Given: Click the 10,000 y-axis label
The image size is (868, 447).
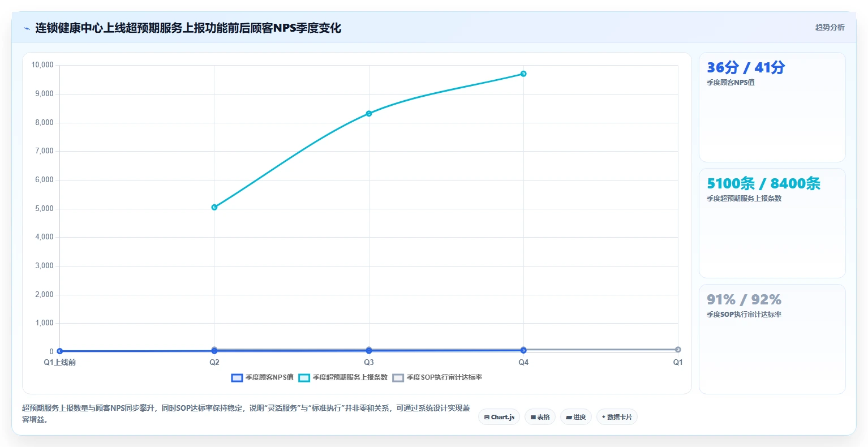Looking at the screenshot, I should [x=42, y=65].
